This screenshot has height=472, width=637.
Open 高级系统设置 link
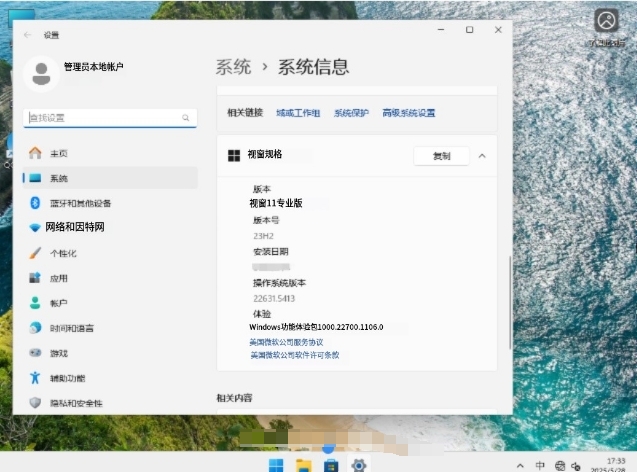(408, 113)
